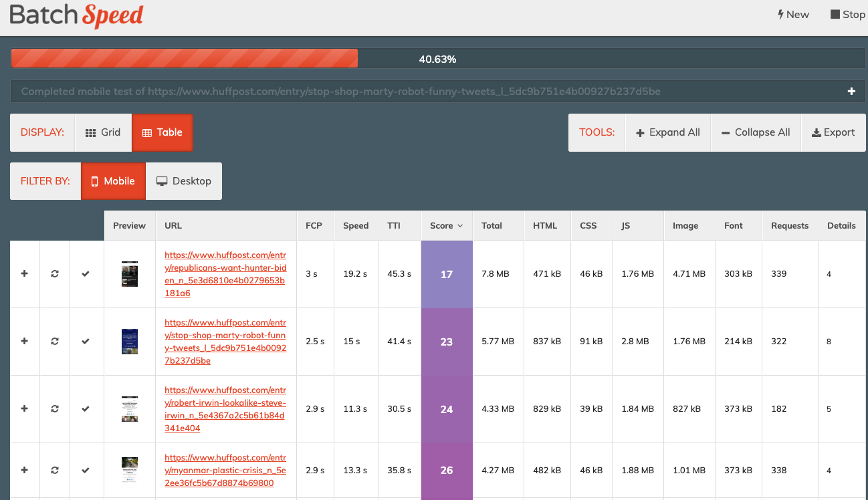This screenshot has height=500, width=868.
Task: Switch display to Grid view
Action: [103, 132]
